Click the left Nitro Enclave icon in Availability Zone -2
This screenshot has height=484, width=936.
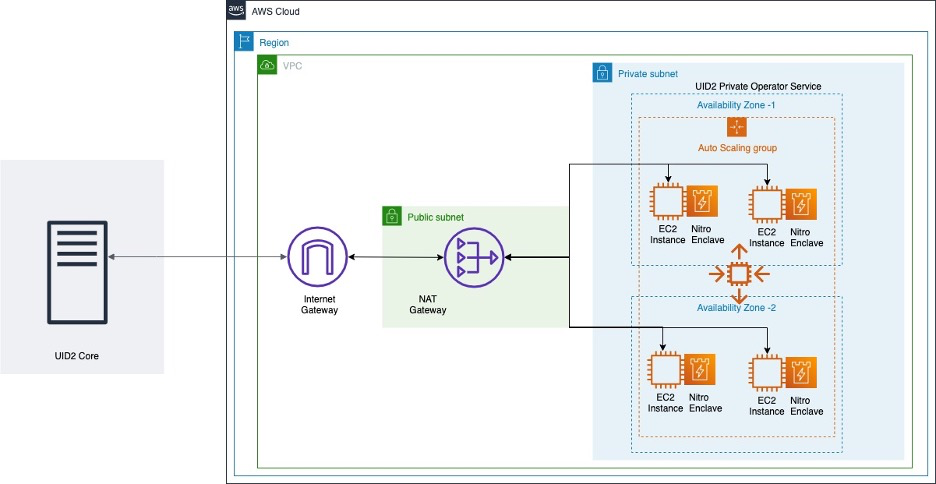(700, 370)
